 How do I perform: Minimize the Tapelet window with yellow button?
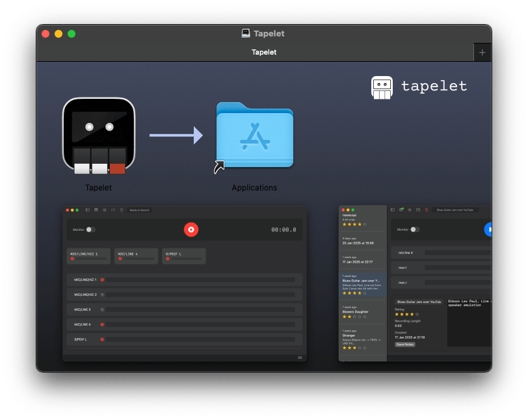[x=59, y=34]
